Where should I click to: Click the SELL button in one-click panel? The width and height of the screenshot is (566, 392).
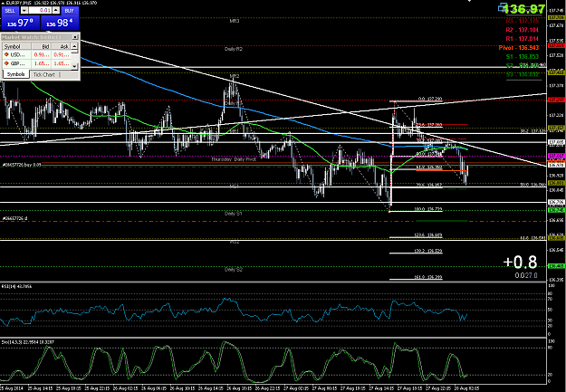[x=10, y=11]
